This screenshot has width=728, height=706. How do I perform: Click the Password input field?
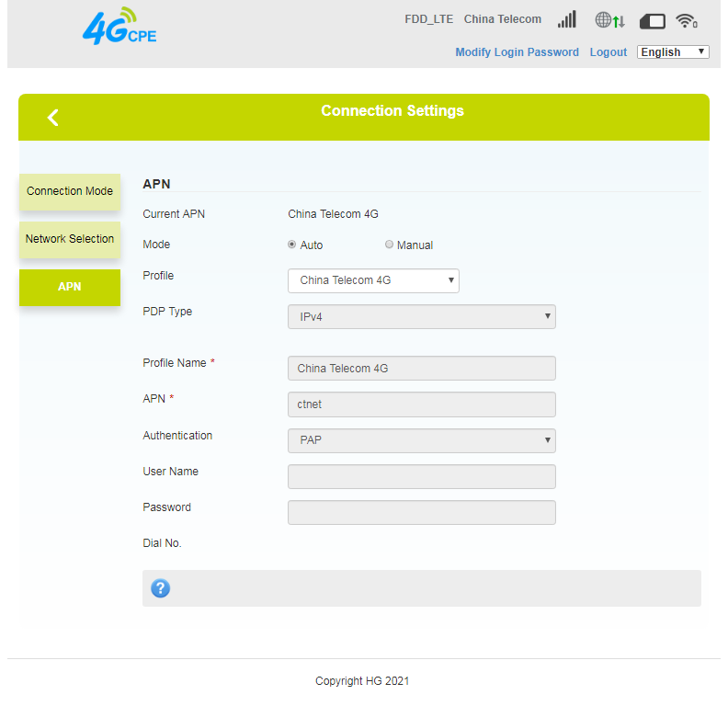tap(422, 512)
